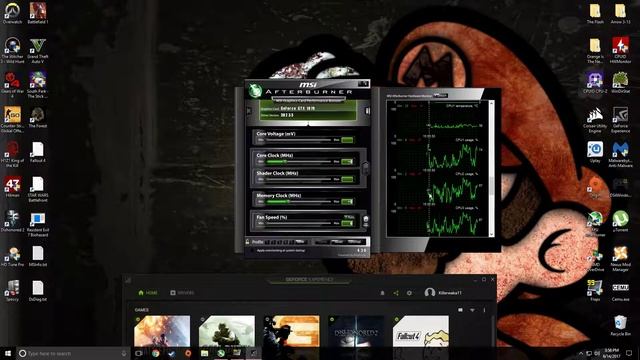
Task: Click the Afterburner profile lock icon
Action: pyautogui.click(x=247, y=242)
